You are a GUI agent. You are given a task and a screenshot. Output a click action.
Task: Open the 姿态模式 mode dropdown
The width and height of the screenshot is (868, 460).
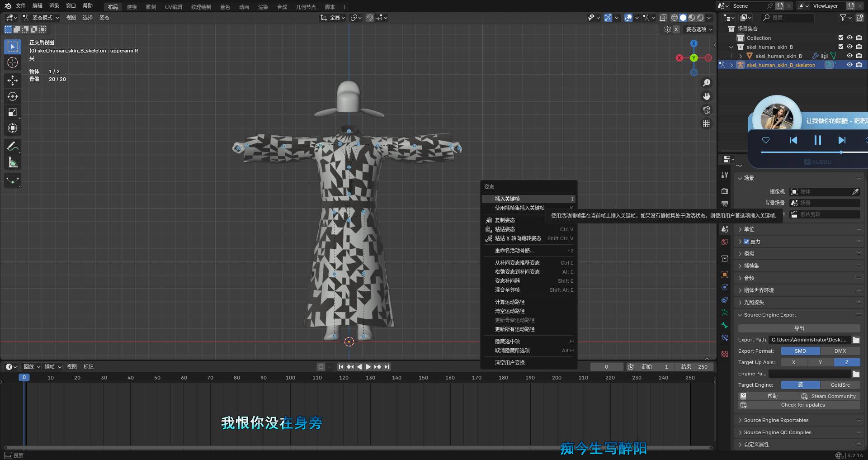41,18
